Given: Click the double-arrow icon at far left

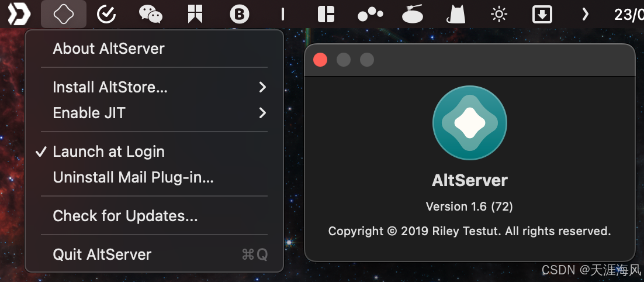Looking at the screenshot, I should click(19, 15).
